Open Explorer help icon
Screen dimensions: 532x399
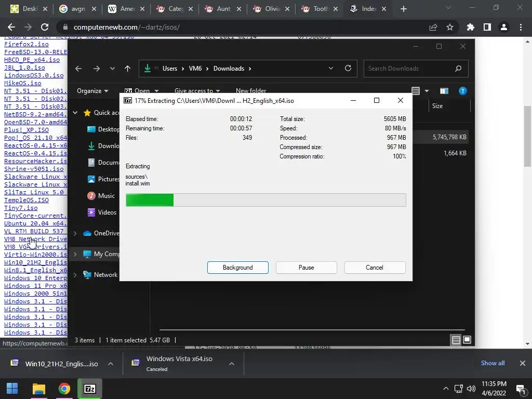pos(462,91)
